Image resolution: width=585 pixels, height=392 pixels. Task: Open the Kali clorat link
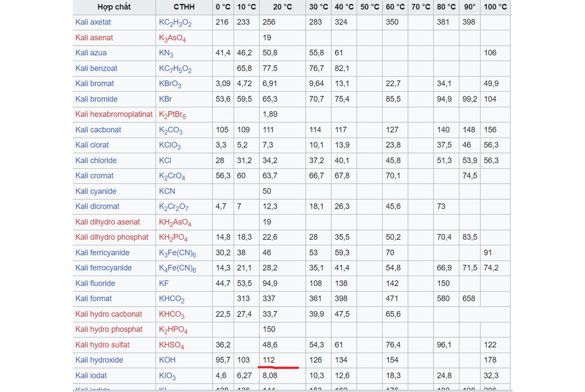tap(92, 145)
